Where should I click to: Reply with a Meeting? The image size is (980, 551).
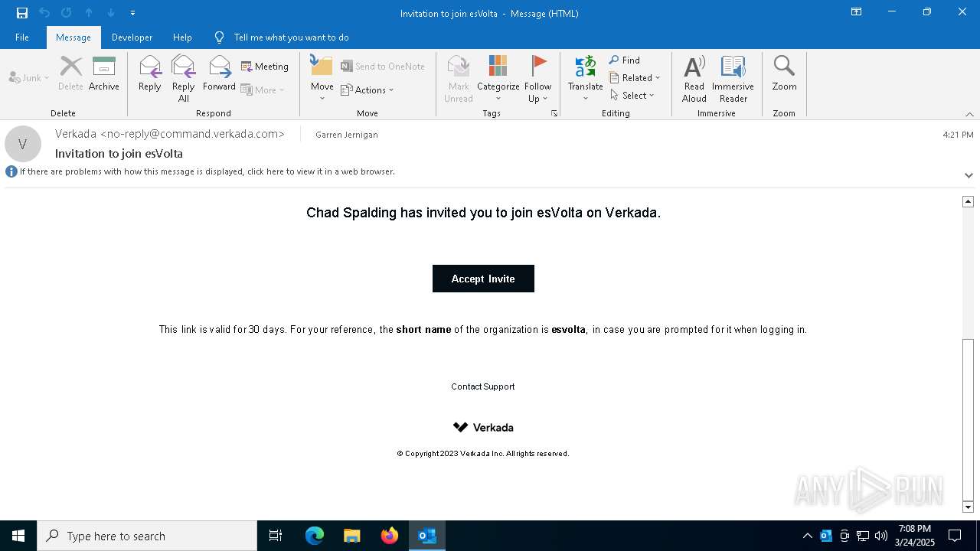pyautogui.click(x=265, y=67)
